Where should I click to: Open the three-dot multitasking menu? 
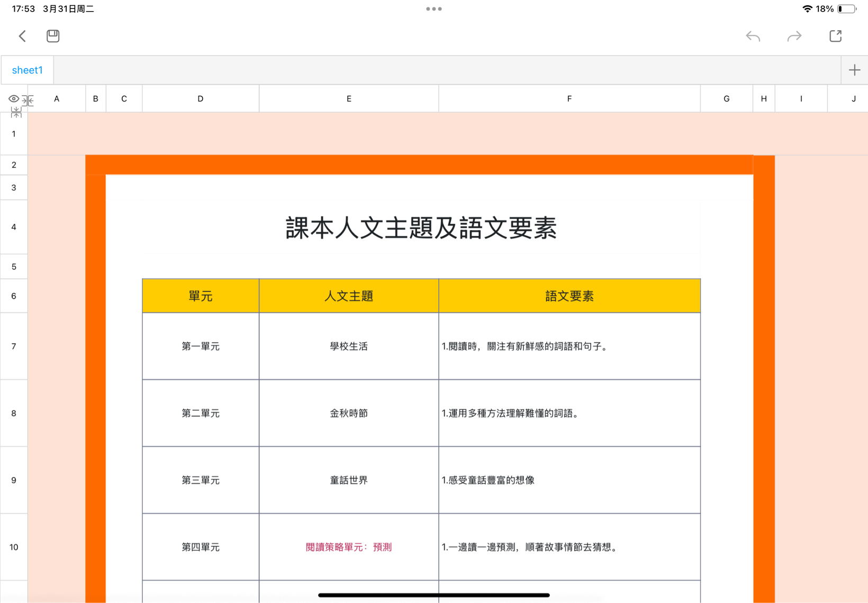click(434, 9)
